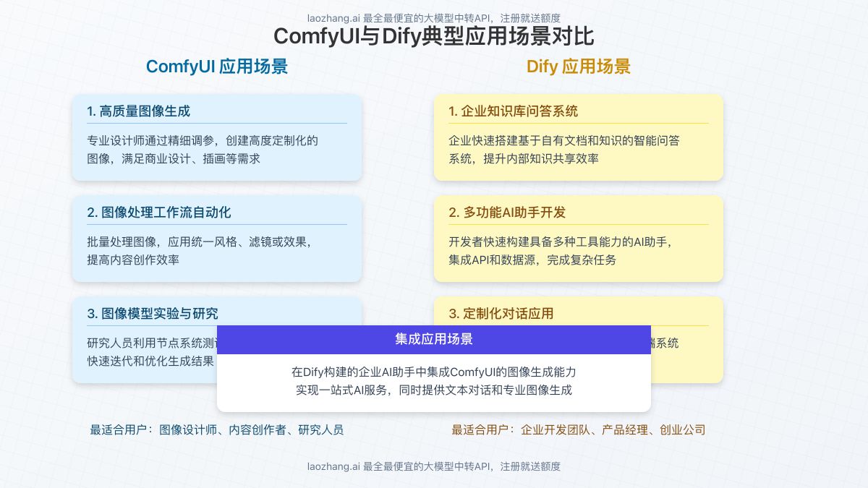Click "最适合用户：企业开发团队、产品经理、创业公司"

(579, 429)
